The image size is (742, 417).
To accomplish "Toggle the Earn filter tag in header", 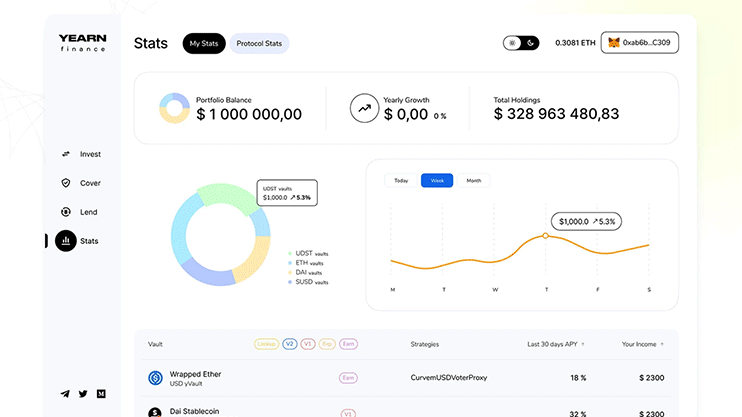I will [348, 344].
